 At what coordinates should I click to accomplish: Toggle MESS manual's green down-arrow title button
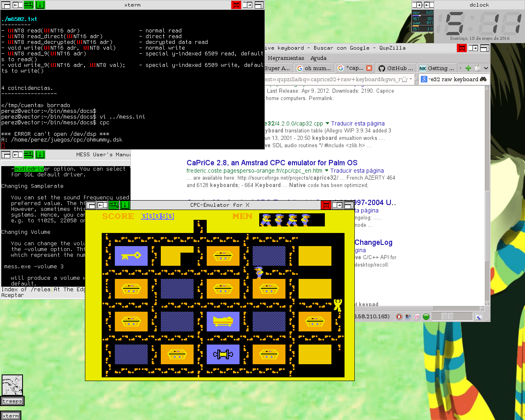point(40,155)
